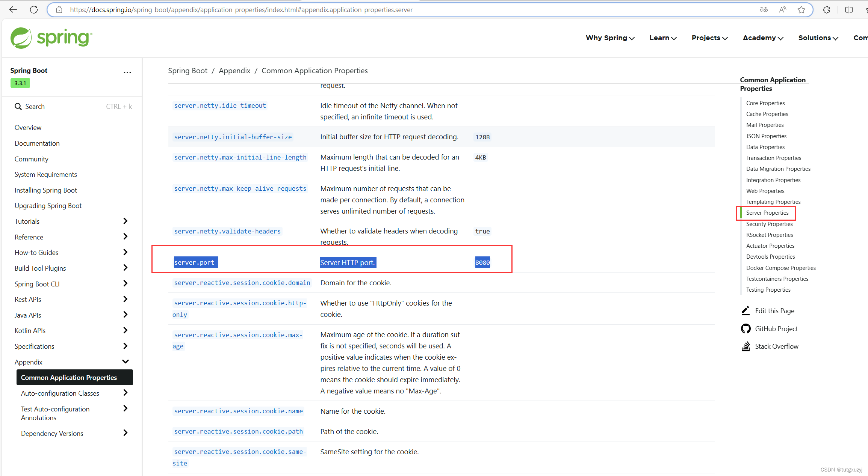Click the site info lock icon
The image size is (868, 476).
click(59, 10)
